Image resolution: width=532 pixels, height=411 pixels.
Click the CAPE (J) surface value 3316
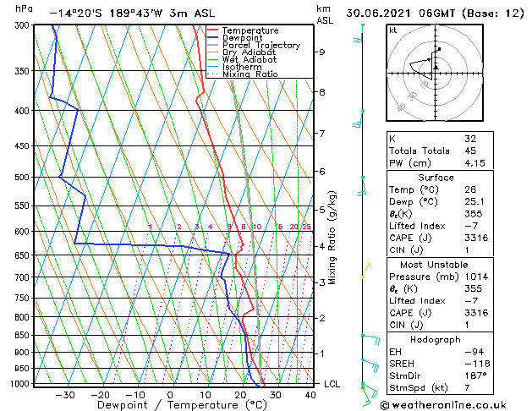click(x=476, y=238)
